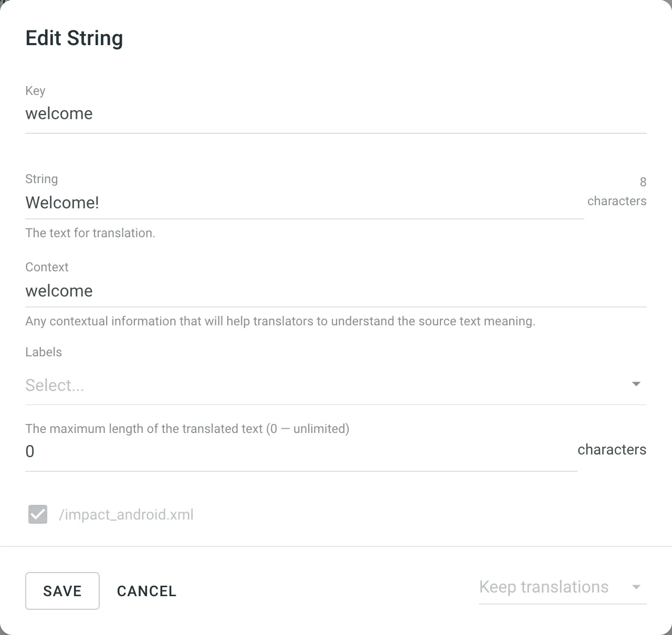This screenshot has width=672, height=635.
Task: Click the Labels dropdown arrow icon
Action: click(636, 384)
